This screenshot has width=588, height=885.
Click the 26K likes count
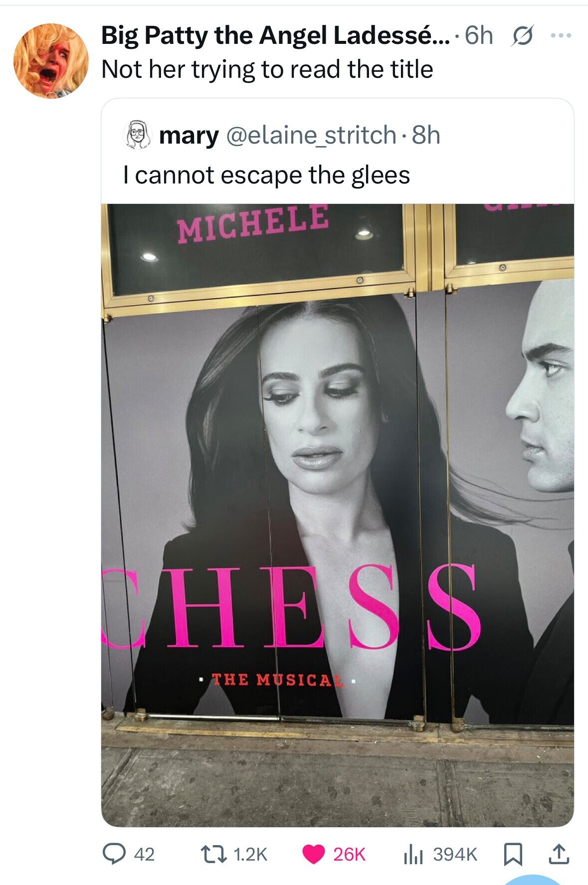349,855
